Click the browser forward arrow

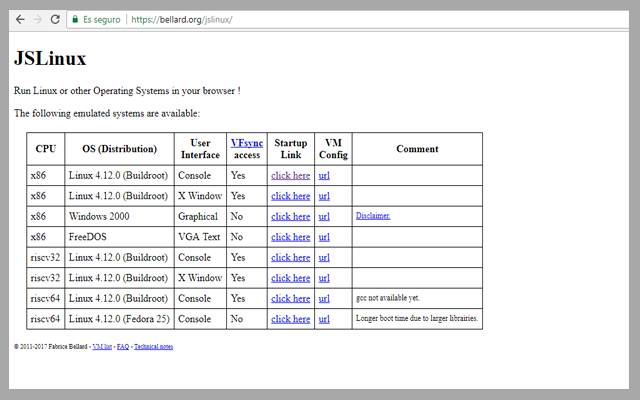pyautogui.click(x=38, y=19)
